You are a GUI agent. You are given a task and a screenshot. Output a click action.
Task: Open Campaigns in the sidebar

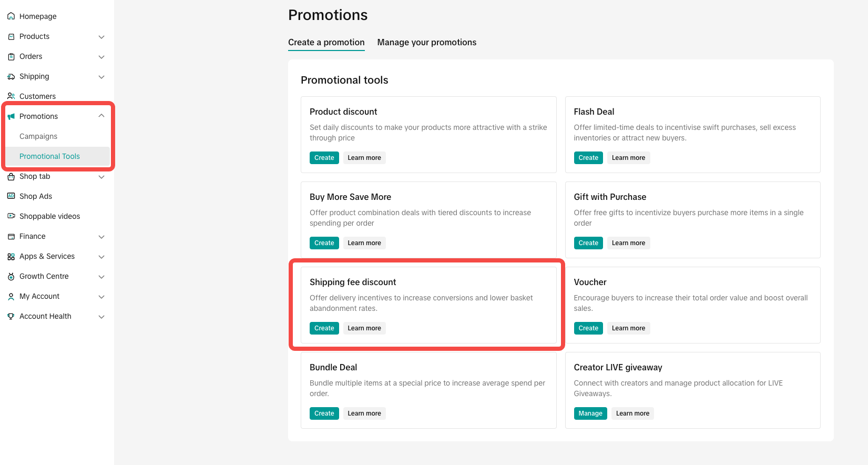click(38, 136)
